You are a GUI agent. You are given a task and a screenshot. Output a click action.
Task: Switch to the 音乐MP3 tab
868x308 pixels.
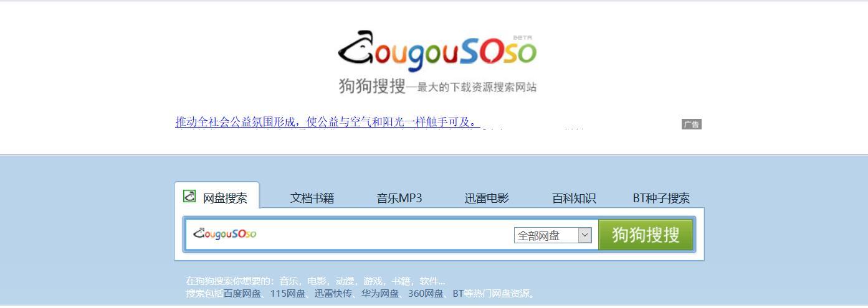[399, 198]
